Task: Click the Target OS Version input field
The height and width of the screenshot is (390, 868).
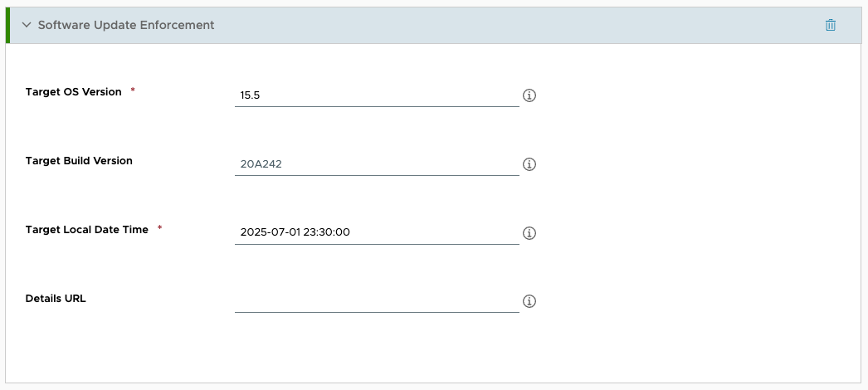Action: click(377, 95)
